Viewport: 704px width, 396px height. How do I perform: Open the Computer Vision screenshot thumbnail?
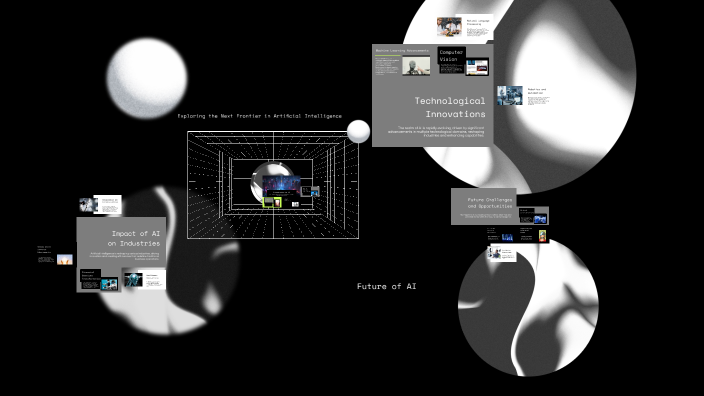tap(477, 67)
